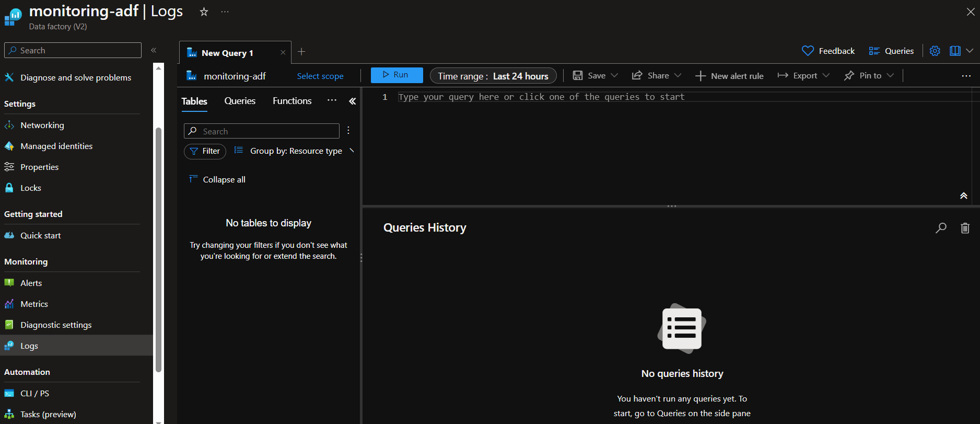This screenshot has width=980, height=424.
Task: Click the Pin to button
Action: click(862, 75)
